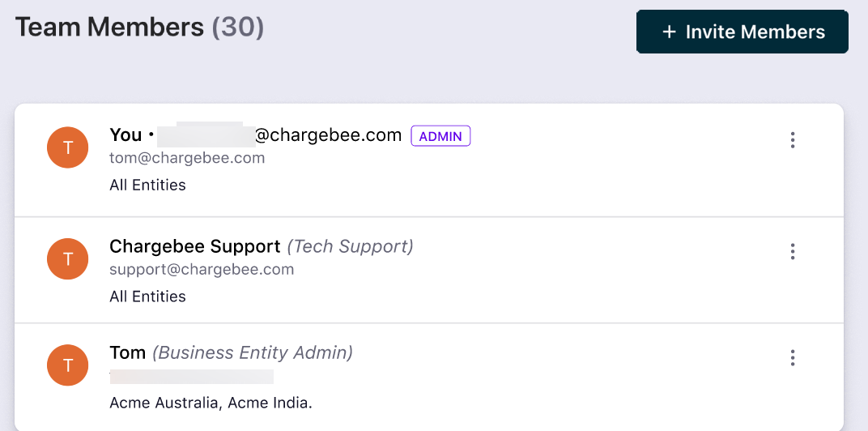Screen dimensions: 868x431
Task: Click the ADMIN badge
Action: [440, 136]
